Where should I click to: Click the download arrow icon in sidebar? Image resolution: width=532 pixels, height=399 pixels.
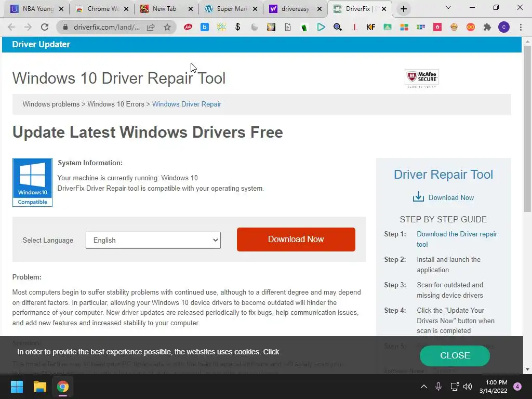click(x=418, y=197)
